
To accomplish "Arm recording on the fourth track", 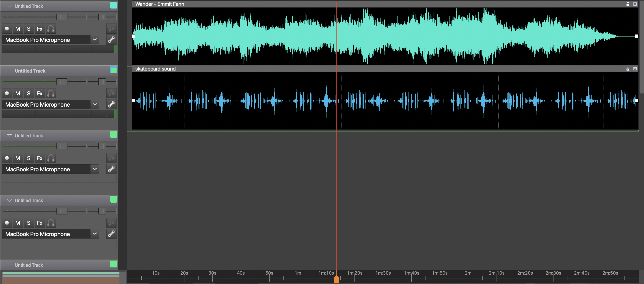I will tap(7, 223).
